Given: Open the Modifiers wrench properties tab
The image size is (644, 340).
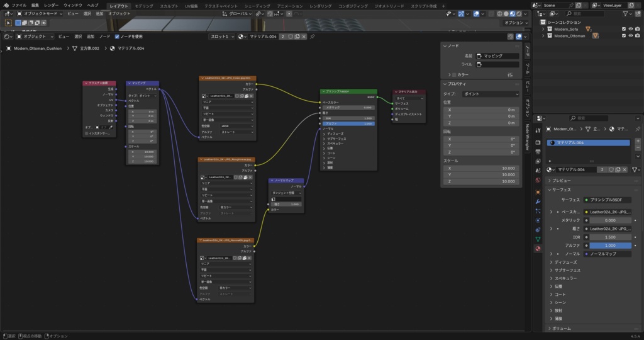Looking at the screenshot, I should point(538,201).
